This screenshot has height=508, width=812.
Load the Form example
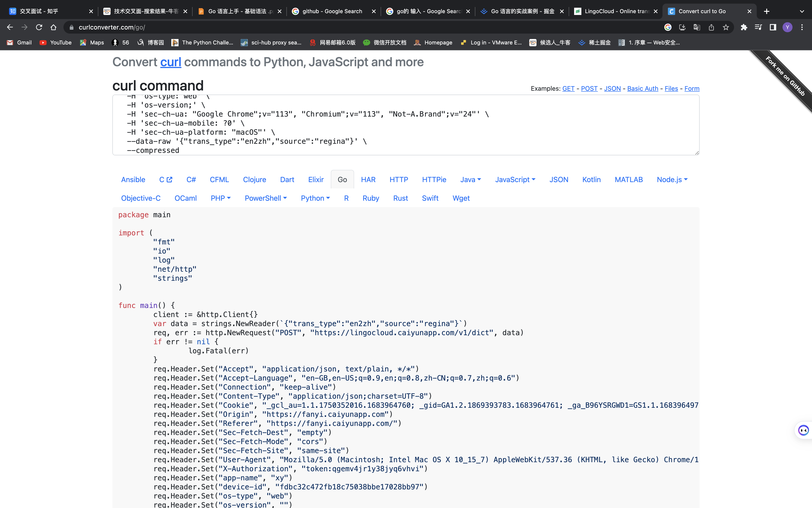pyautogui.click(x=692, y=88)
